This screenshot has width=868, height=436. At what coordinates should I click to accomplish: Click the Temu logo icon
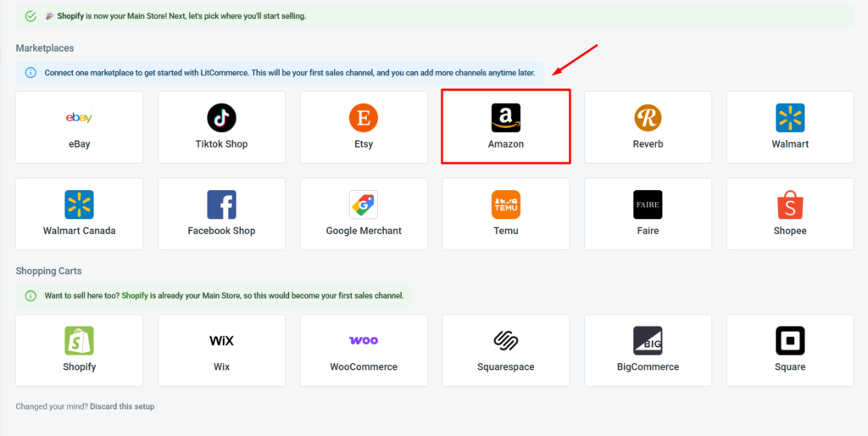pyautogui.click(x=506, y=204)
